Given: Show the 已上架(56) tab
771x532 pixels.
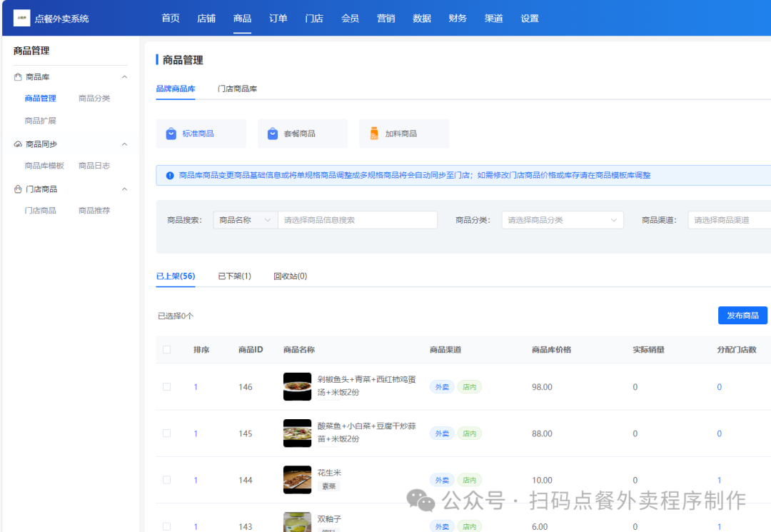Looking at the screenshot, I should coord(176,276).
